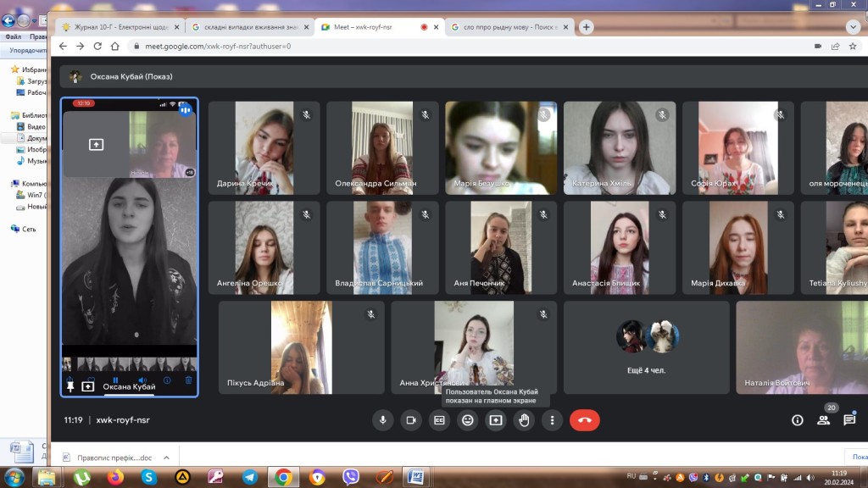Pin Оксана Кубай's presentation tile

(70, 386)
